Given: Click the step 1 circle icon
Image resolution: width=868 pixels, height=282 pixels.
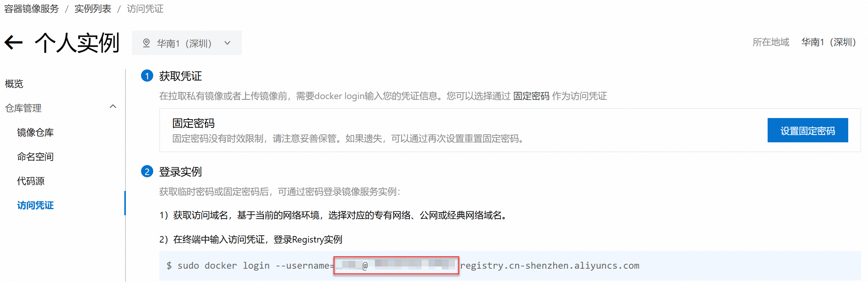Looking at the screenshot, I should click(147, 76).
